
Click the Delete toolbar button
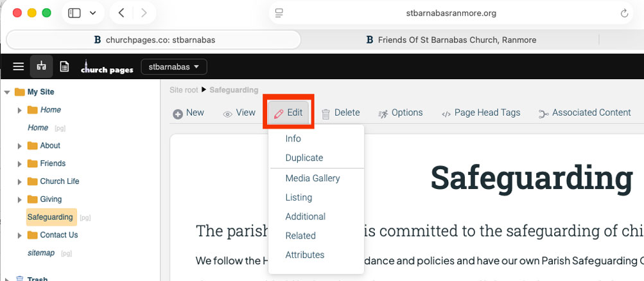click(x=340, y=113)
